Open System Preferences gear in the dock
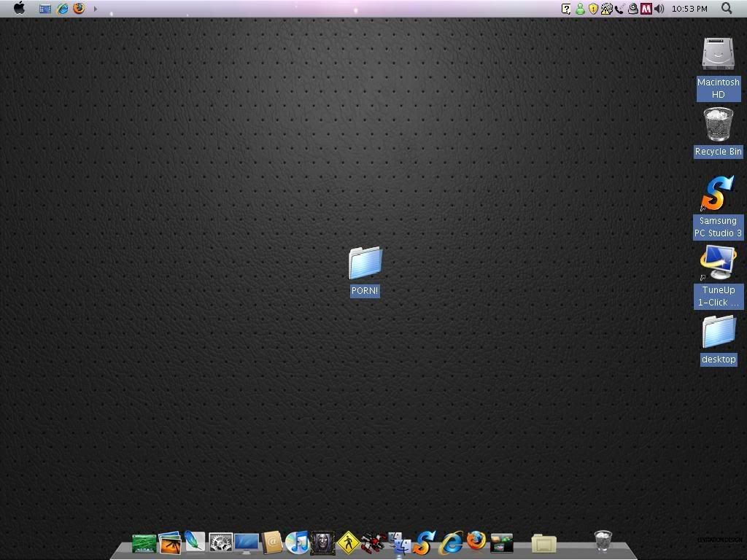The image size is (747, 560). click(220, 542)
